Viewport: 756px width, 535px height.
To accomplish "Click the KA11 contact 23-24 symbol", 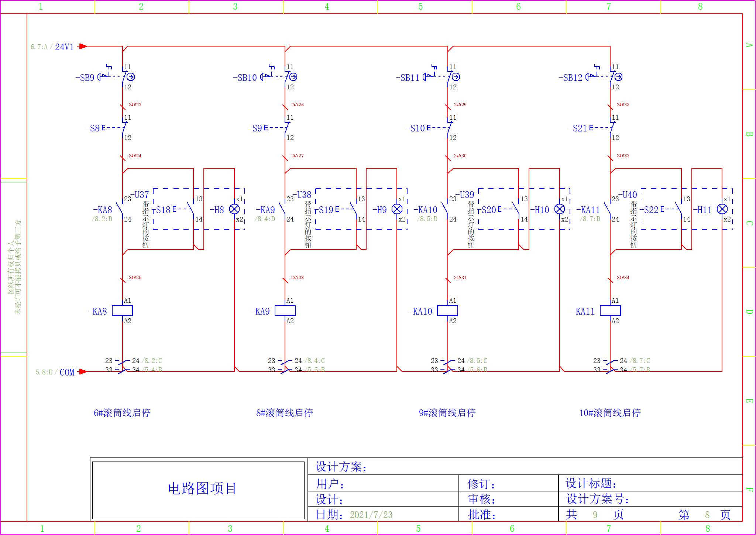I will pos(608,209).
